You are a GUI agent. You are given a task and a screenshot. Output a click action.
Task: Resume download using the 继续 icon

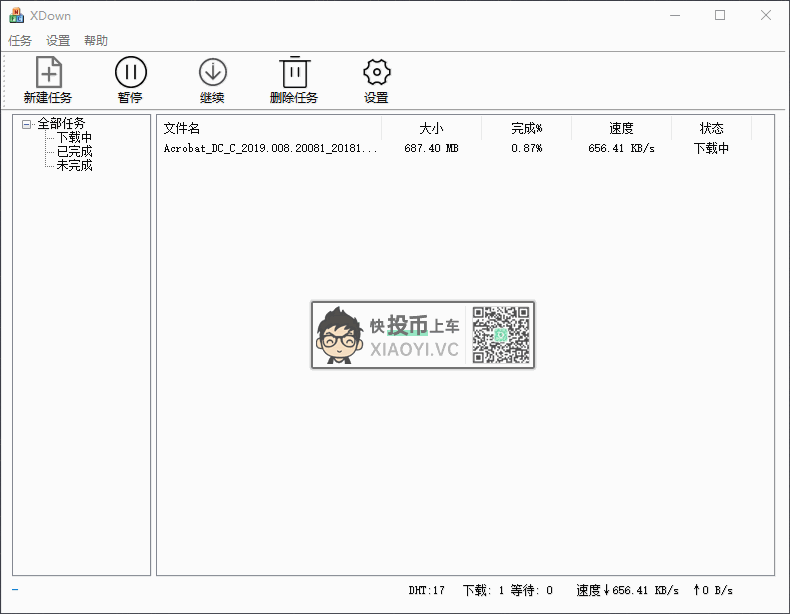coord(212,73)
